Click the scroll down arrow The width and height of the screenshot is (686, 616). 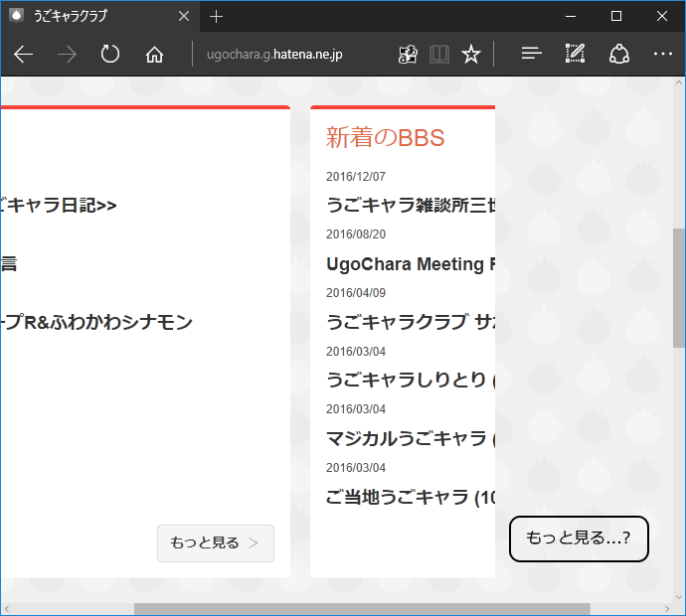click(x=679, y=597)
